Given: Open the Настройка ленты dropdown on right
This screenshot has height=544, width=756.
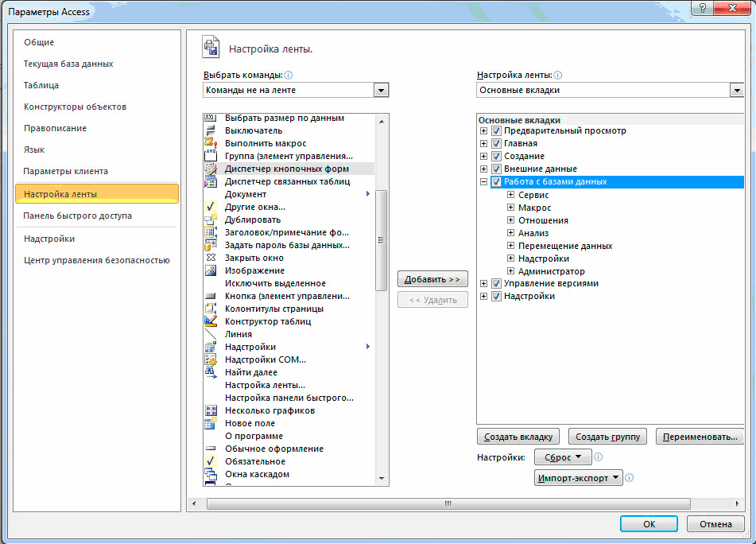Looking at the screenshot, I should tap(737, 90).
